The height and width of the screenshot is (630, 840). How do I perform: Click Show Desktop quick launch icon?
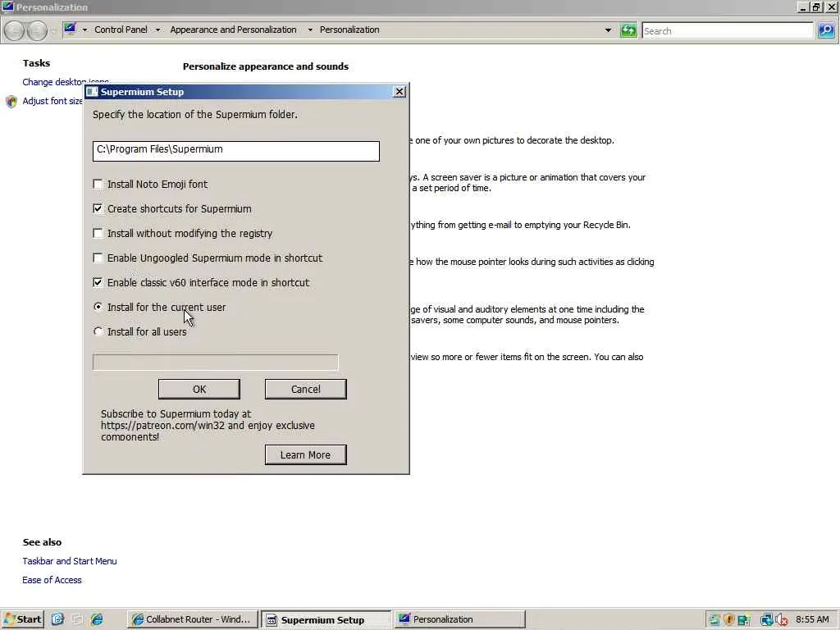pos(77,619)
